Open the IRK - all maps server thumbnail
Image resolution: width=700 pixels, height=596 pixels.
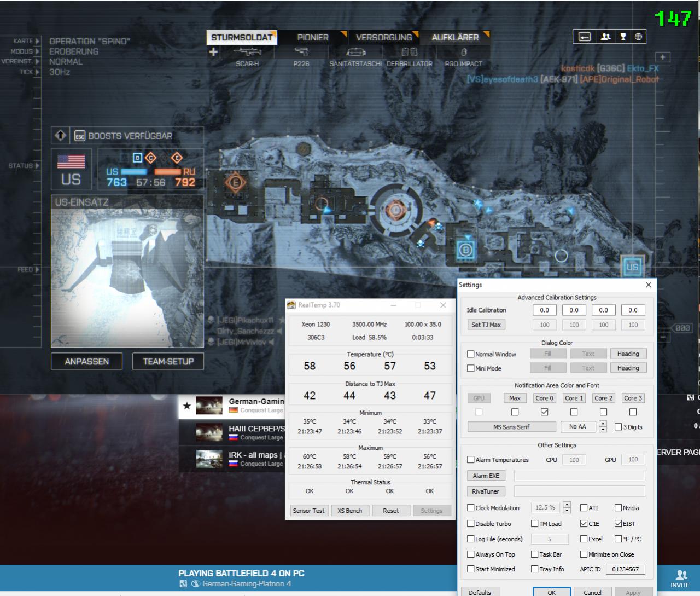(x=209, y=459)
